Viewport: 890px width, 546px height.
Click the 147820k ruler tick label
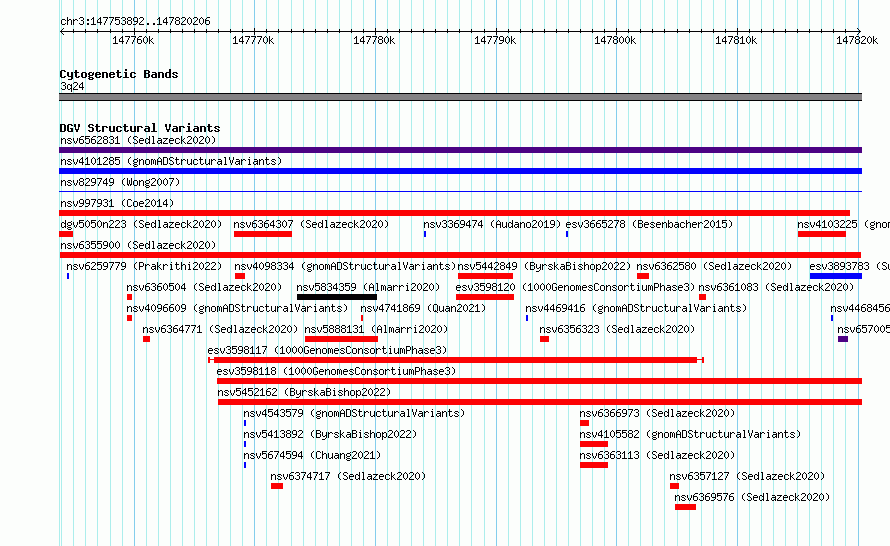click(x=857, y=40)
